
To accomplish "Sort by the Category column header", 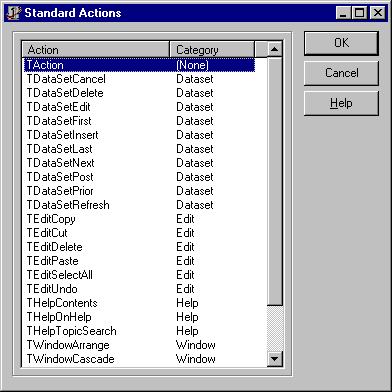I will (x=212, y=50).
